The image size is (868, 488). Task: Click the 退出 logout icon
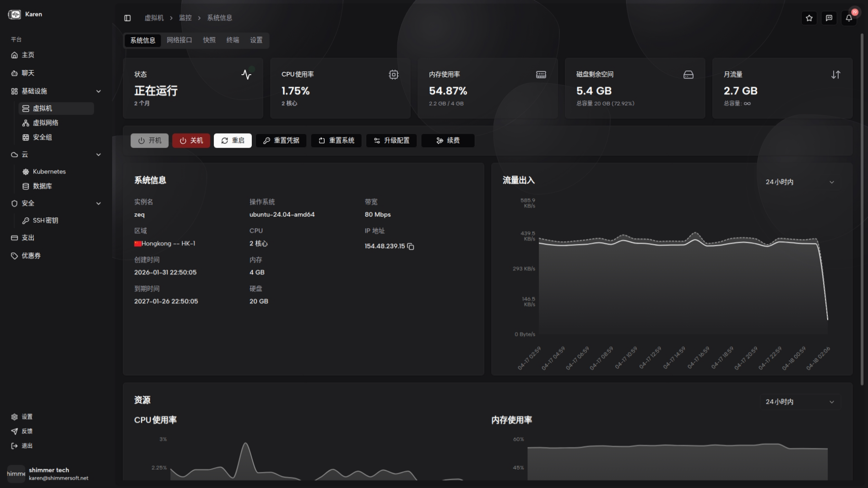[x=14, y=446]
